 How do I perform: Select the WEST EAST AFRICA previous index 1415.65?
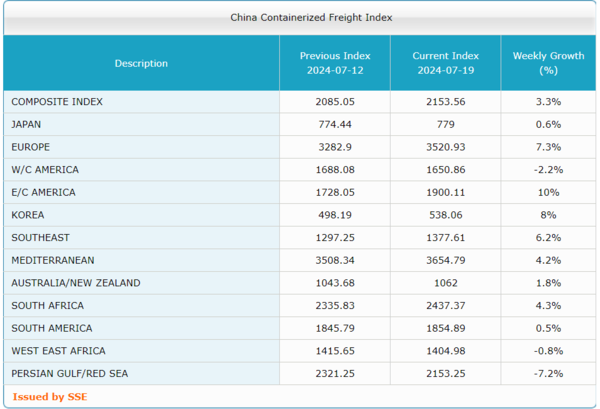click(x=334, y=351)
